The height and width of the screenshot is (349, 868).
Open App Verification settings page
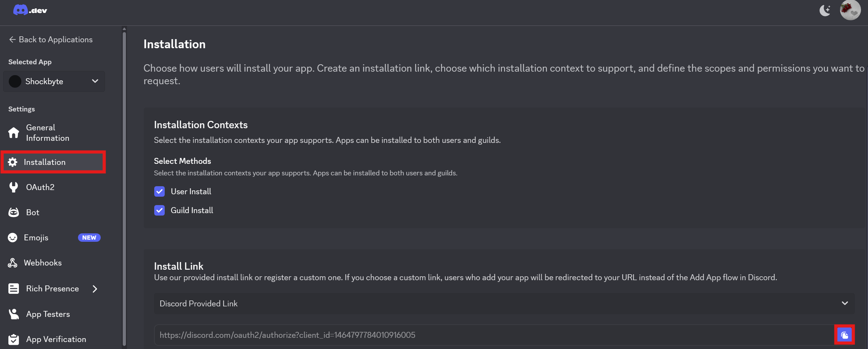(56, 339)
